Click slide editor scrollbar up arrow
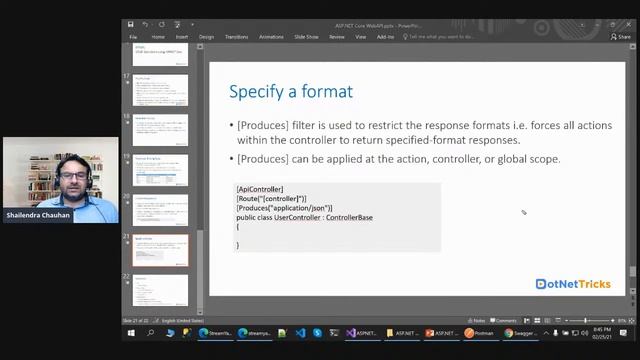The height and width of the screenshot is (360, 640). (x=633, y=47)
